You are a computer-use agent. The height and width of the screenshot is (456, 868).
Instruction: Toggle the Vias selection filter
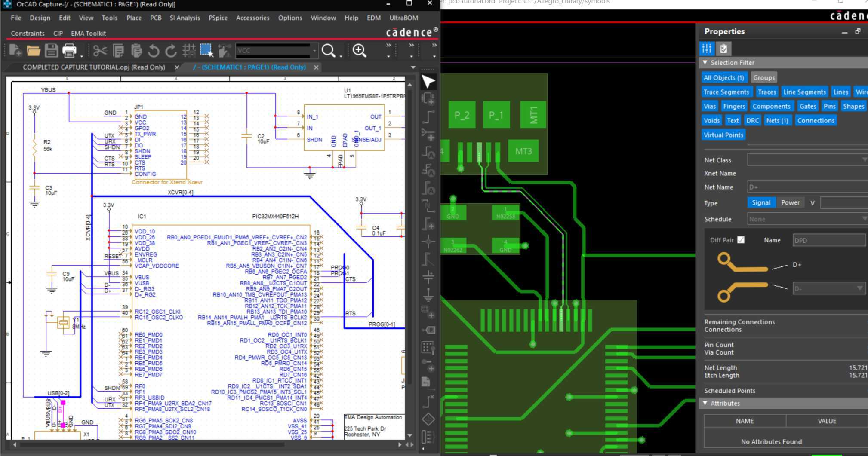tap(710, 106)
